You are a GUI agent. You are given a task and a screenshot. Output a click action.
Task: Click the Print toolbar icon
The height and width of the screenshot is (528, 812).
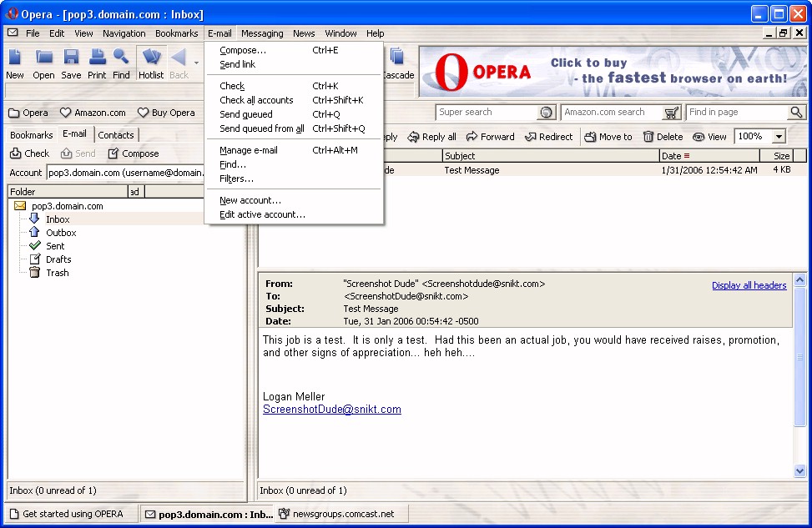tap(97, 63)
